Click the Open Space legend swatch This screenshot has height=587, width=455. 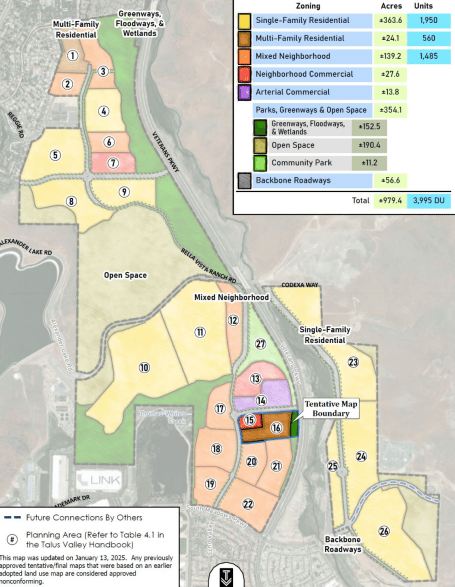tap(260, 146)
